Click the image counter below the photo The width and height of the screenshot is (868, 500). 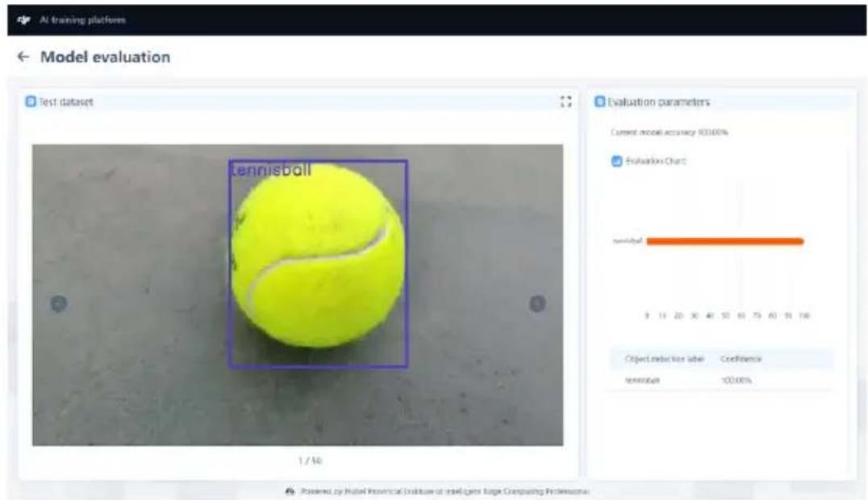[x=310, y=460]
